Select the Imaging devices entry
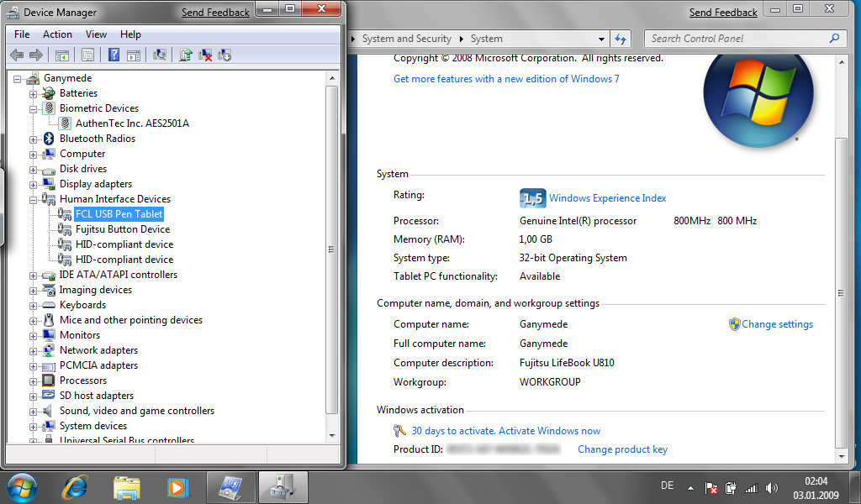Screen dimensions: 861x504 click(x=96, y=290)
